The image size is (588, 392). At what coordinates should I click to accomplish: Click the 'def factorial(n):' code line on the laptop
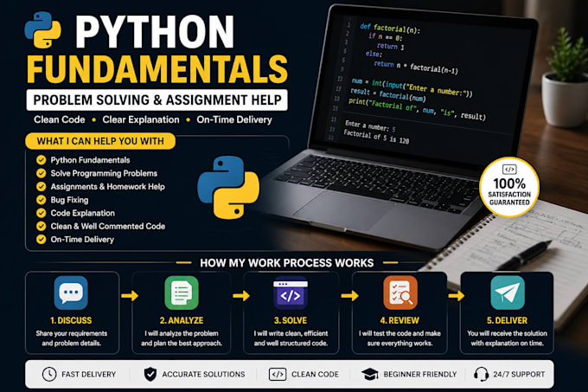[x=390, y=29]
